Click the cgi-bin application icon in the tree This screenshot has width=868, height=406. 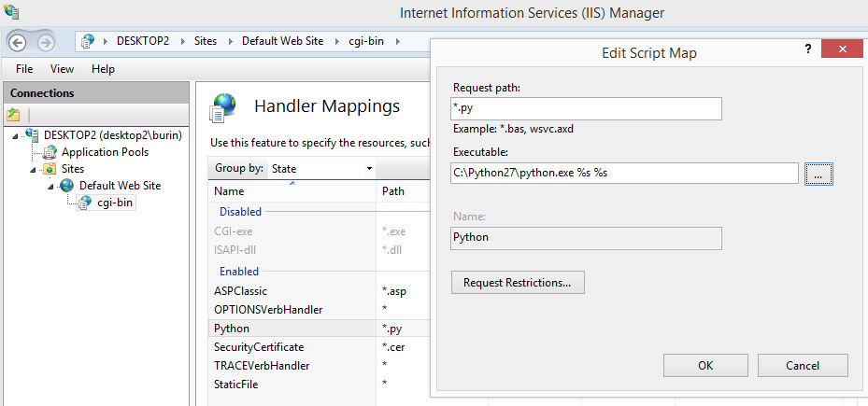85,203
